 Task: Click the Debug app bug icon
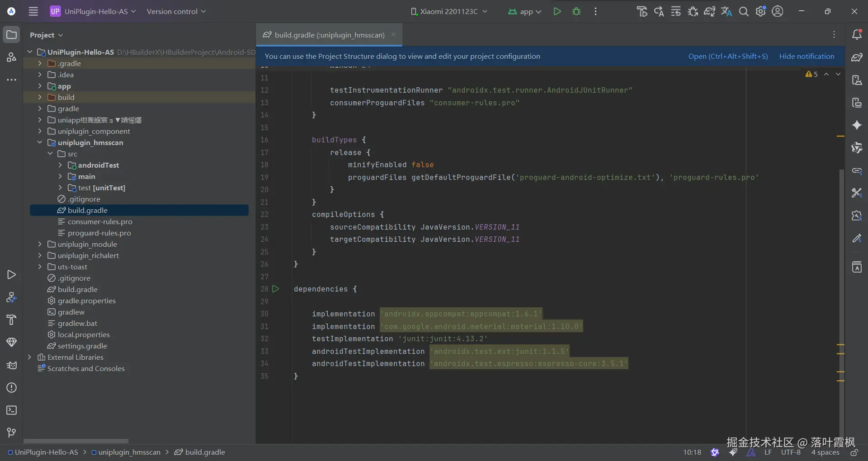[x=576, y=12]
